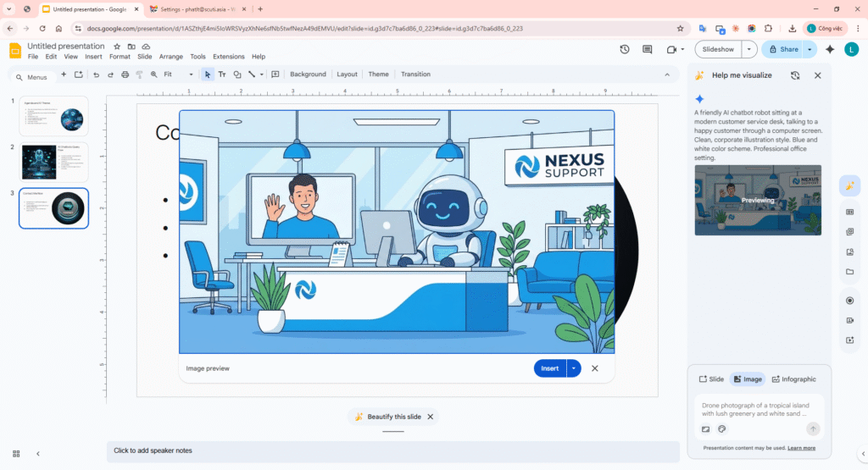
Task: Switch to Slide generation mode
Action: click(x=710, y=379)
